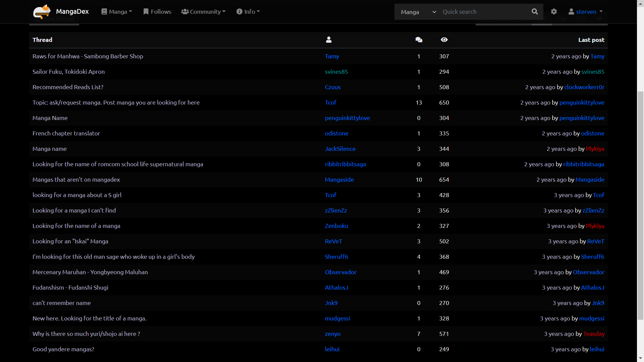Screen dimensions: 644x362
Task: Click the search magnifier icon
Action: click(x=535, y=12)
